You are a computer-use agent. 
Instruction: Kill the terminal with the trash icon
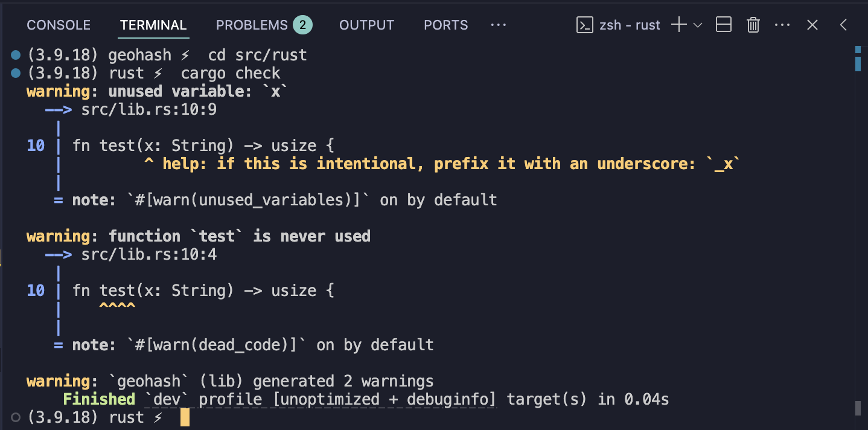point(753,25)
